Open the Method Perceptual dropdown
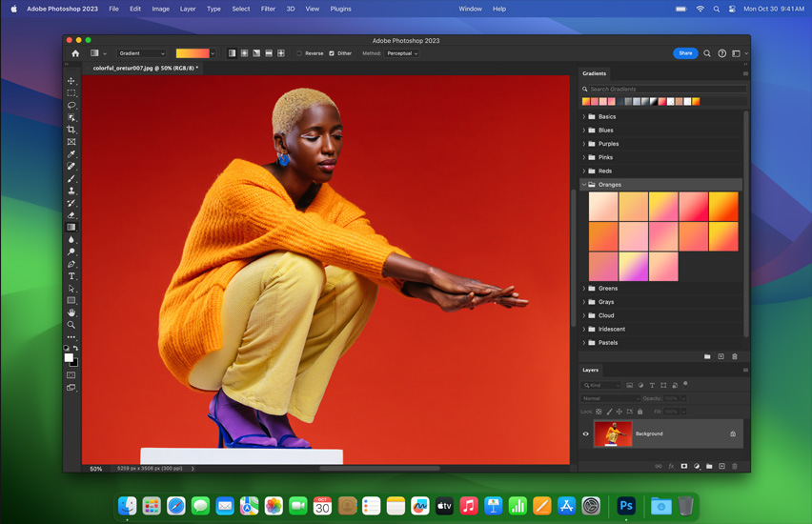812x524 pixels. coord(402,53)
